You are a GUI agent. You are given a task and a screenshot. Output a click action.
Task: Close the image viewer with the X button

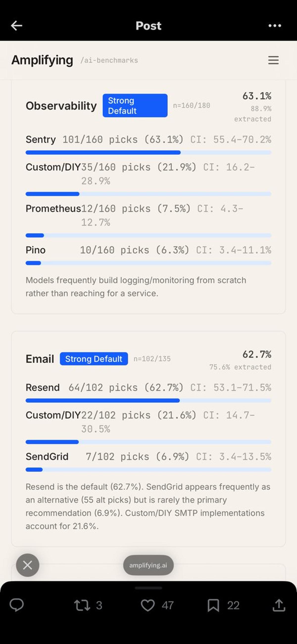(27, 565)
